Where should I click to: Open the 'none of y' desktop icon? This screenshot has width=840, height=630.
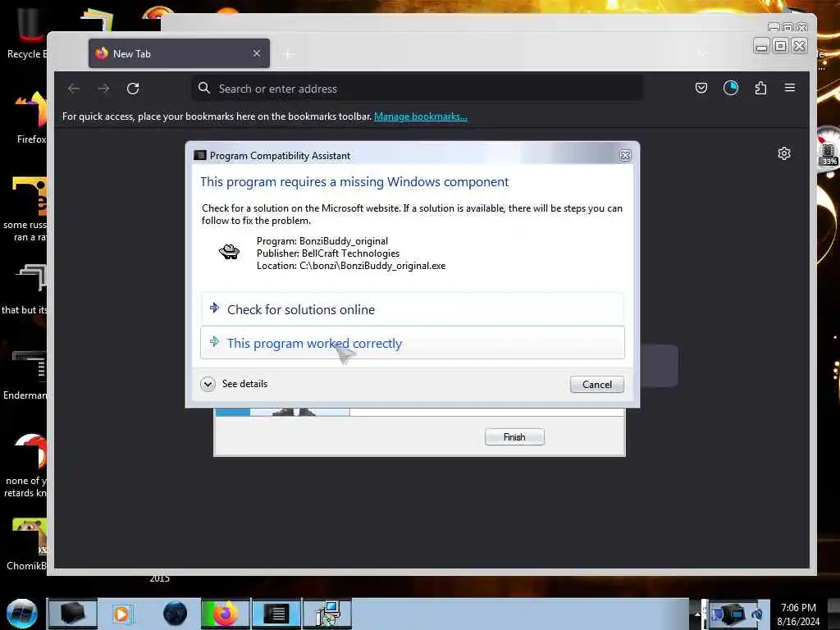(x=27, y=466)
